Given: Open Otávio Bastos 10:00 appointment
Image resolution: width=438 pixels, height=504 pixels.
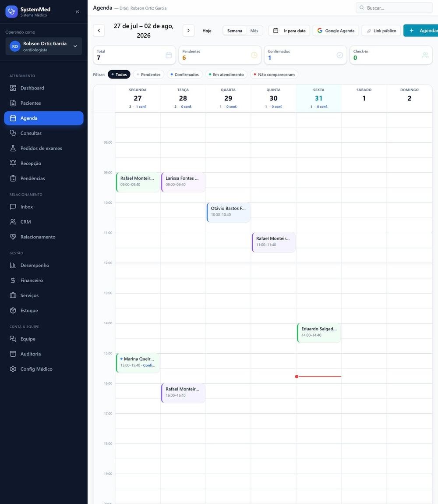Looking at the screenshot, I should coord(228,213).
